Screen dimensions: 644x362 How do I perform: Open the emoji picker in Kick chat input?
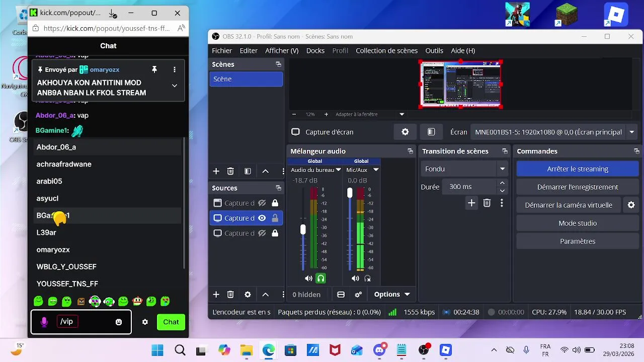[x=119, y=322]
